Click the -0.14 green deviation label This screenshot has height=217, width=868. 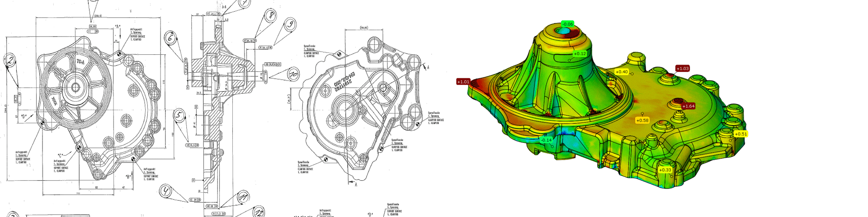click(547, 140)
